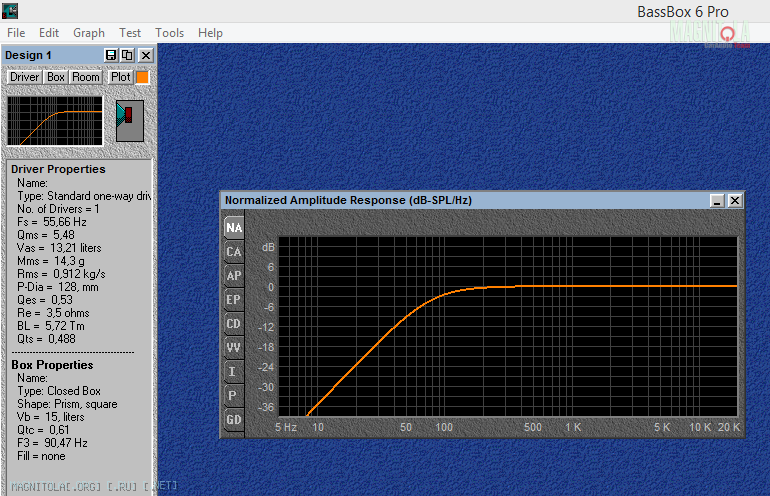Switch to the EP electrical power graph

tap(234, 300)
